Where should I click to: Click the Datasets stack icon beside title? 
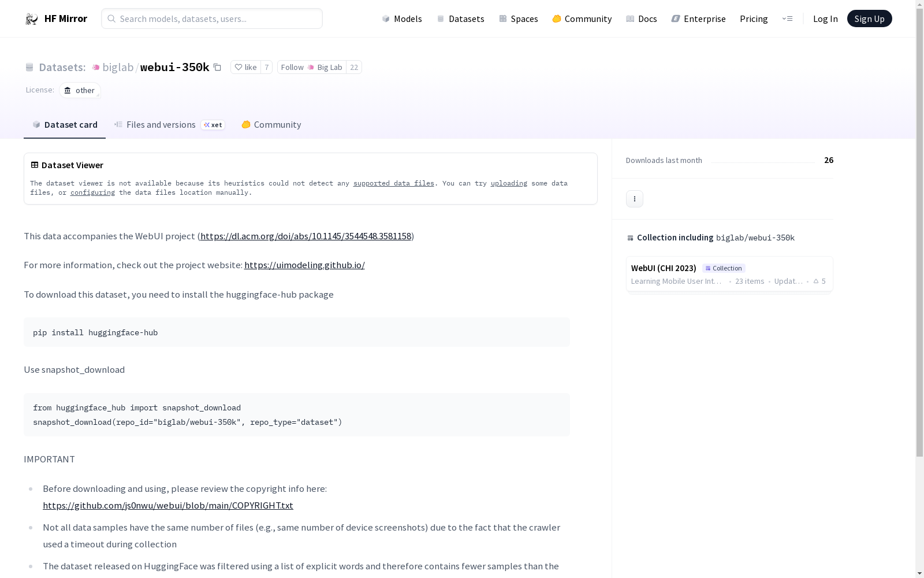(29, 68)
